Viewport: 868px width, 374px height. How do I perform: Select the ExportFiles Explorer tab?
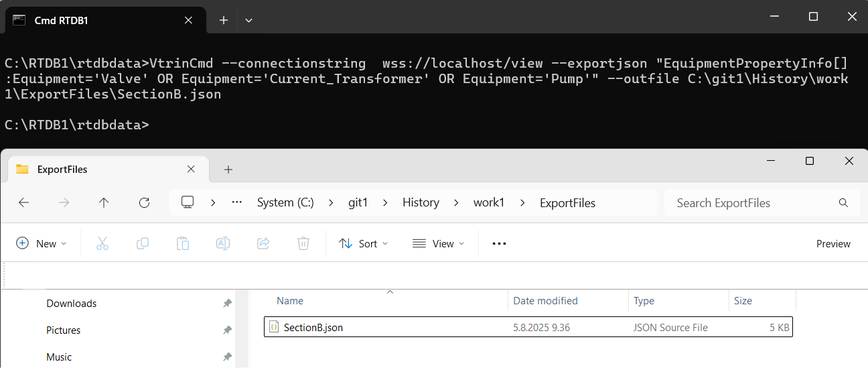(108, 170)
